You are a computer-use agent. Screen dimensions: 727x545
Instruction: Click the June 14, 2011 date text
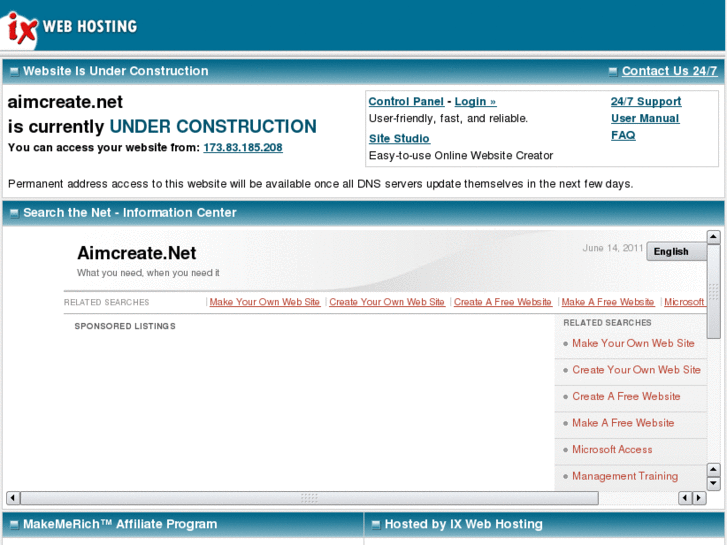612,248
